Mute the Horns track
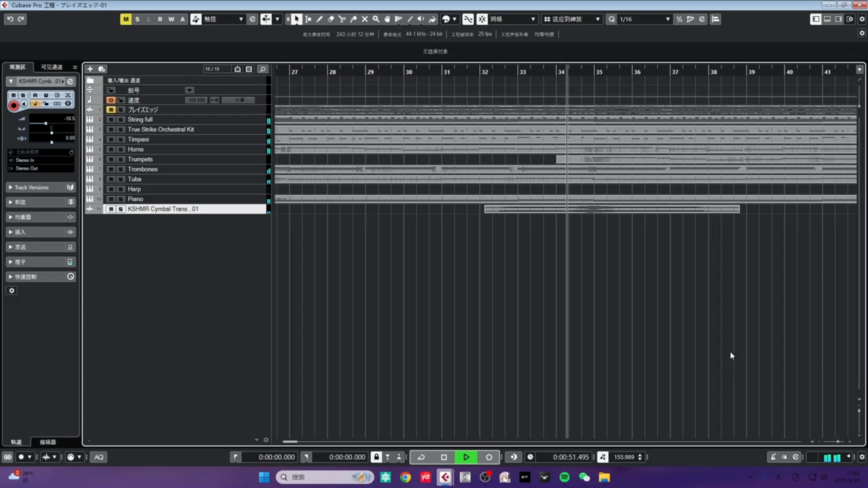 [111, 149]
